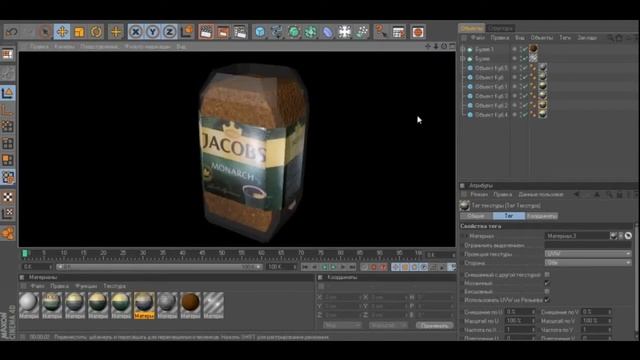Click frame 50 on the timeline ruler
Image resolution: width=640 pixels, height=360 pixels.
click(x=222, y=253)
